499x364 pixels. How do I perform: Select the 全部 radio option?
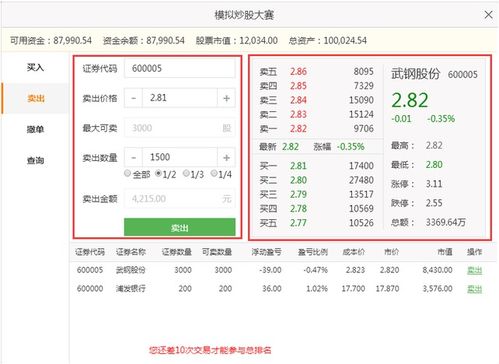[x=127, y=173]
